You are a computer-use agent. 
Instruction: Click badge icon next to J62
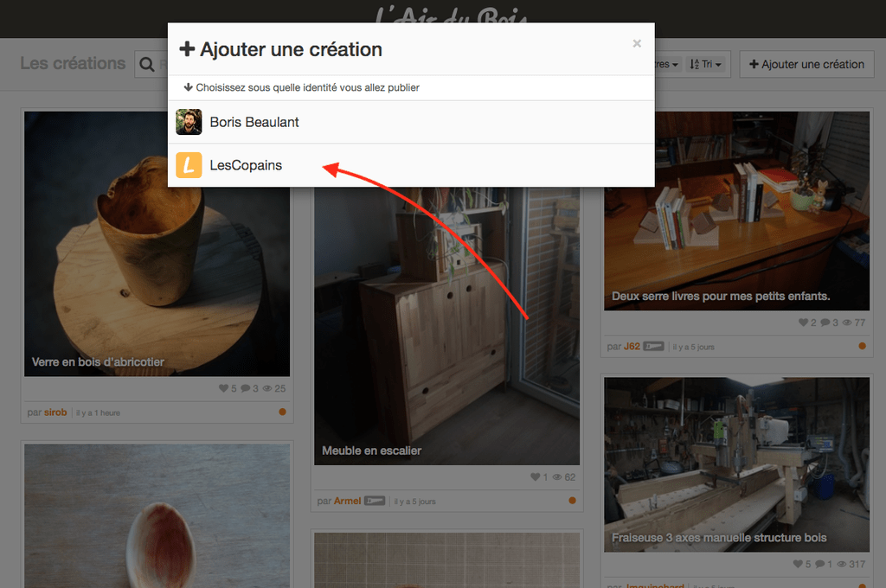pyautogui.click(x=654, y=346)
